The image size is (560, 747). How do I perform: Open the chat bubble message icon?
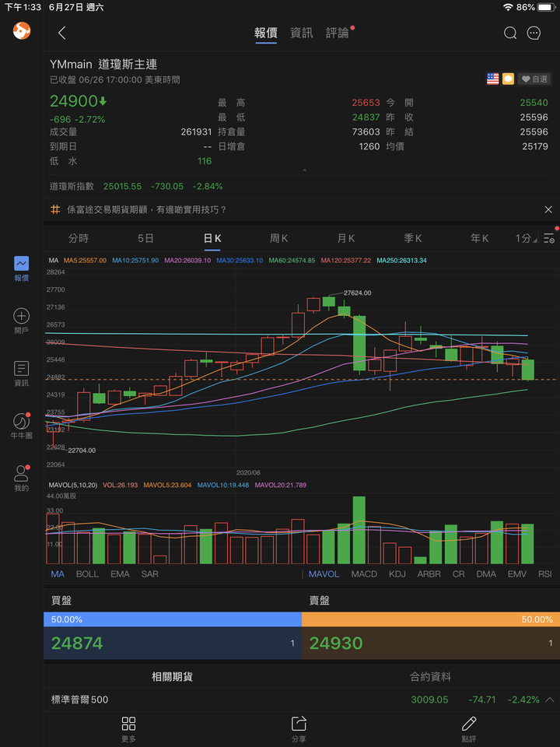tap(534, 33)
